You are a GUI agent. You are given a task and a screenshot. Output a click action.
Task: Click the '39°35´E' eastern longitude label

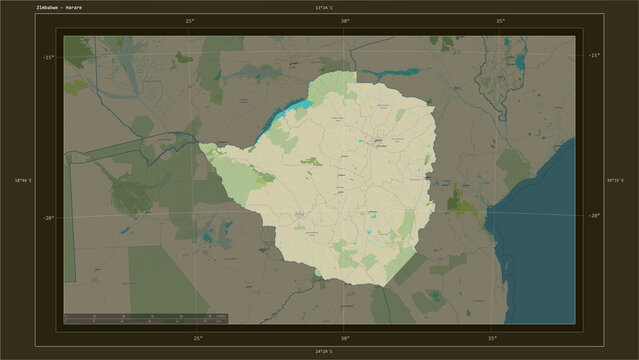click(x=615, y=180)
